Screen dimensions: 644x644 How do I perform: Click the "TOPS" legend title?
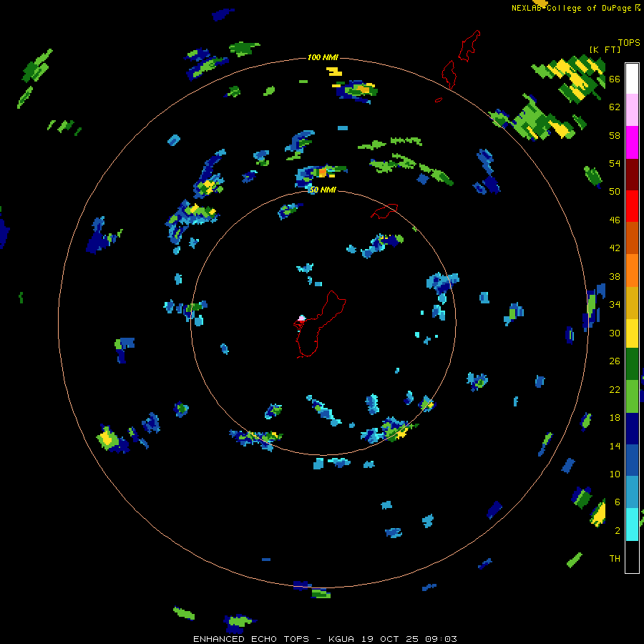(629, 42)
